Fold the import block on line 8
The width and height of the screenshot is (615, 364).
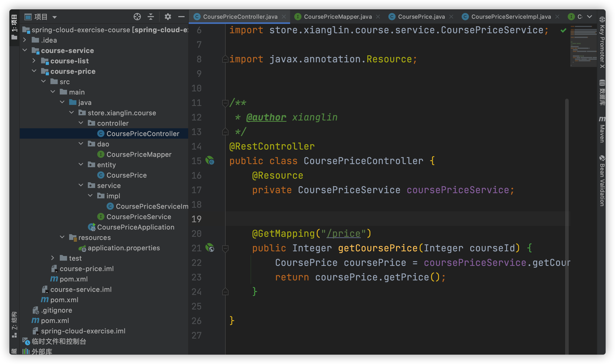[225, 59]
